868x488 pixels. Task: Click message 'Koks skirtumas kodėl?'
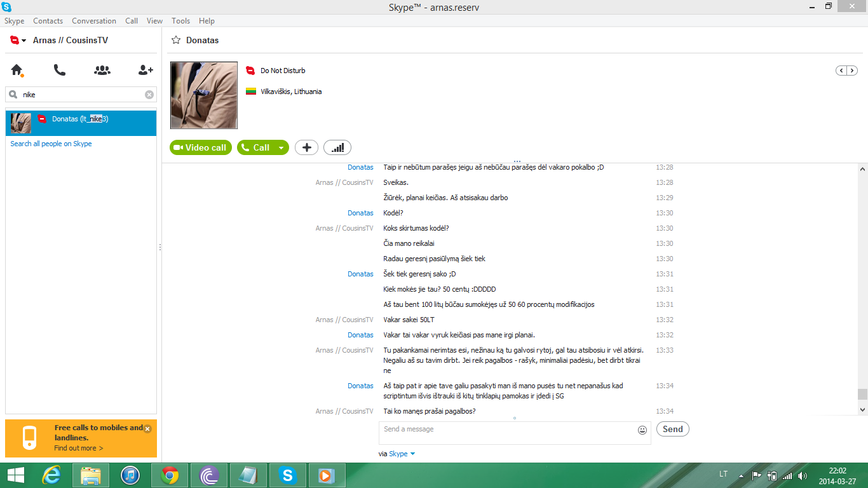point(416,228)
